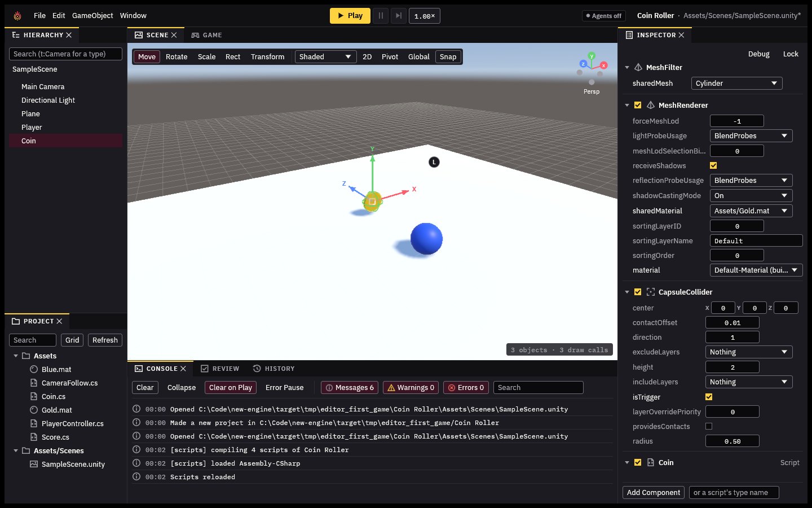This screenshot has width=812, height=508.
Task: Open the GameObject menu
Action: [x=92, y=16]
